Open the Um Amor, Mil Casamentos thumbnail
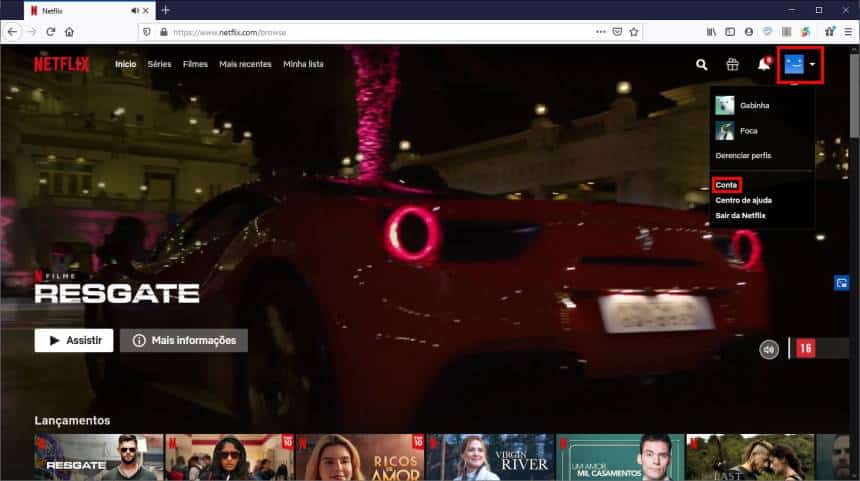Viewport: 860px width, 481px height. click(x=620, y=457)
